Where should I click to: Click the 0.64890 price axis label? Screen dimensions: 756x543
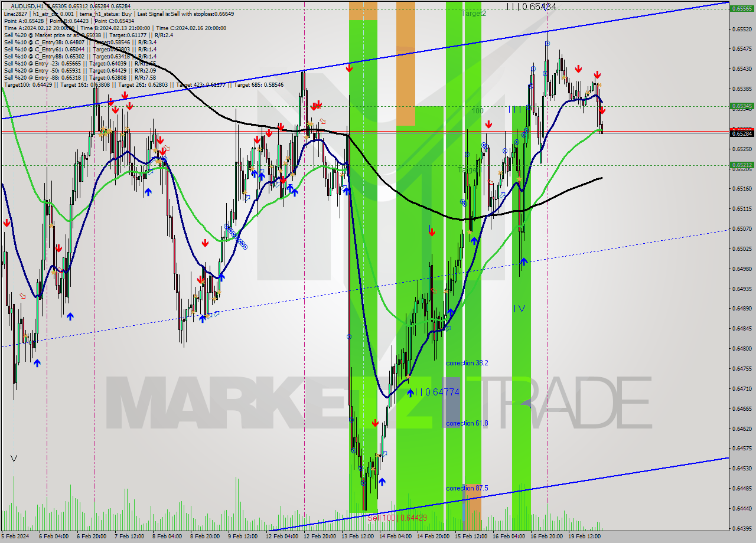[742, 308]
